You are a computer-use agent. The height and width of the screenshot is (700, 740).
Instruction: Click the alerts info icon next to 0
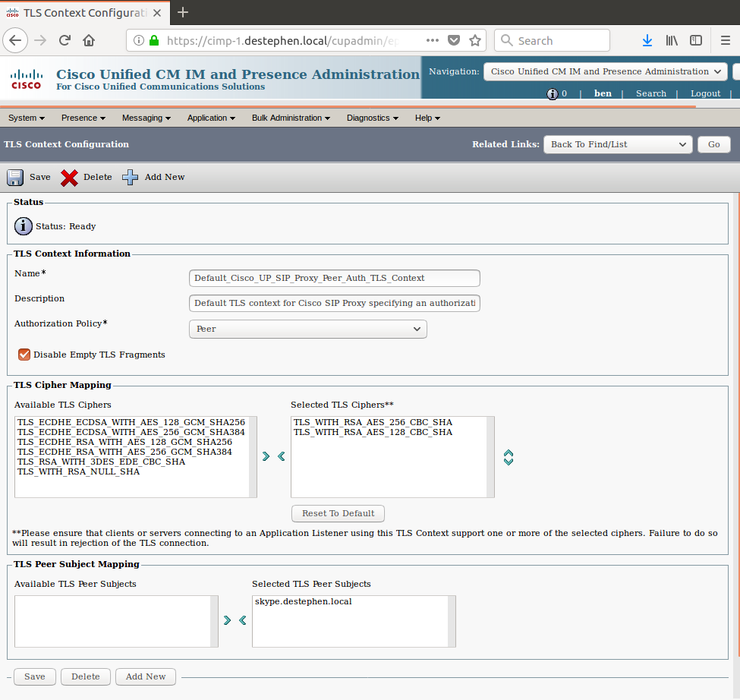[553, 94]
